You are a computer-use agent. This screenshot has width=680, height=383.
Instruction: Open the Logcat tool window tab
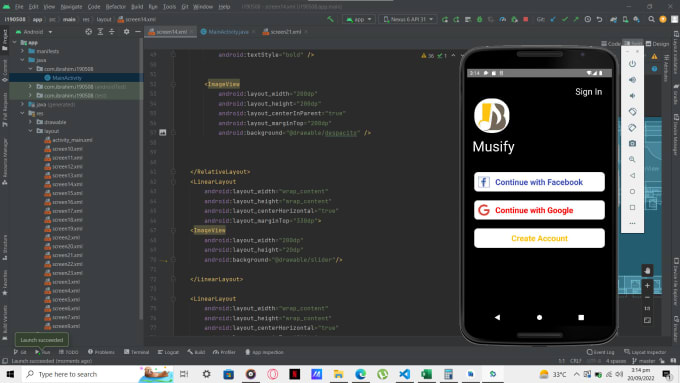[x=168, y=352]
